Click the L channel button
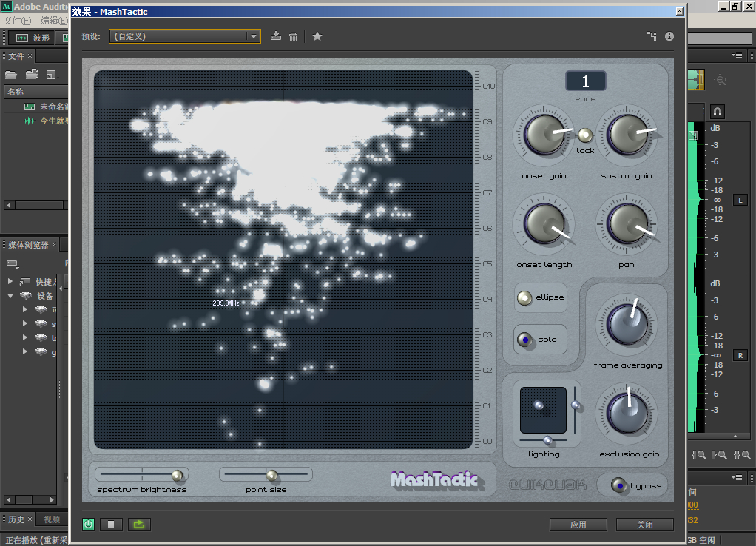756x546 pixels. 740,200
